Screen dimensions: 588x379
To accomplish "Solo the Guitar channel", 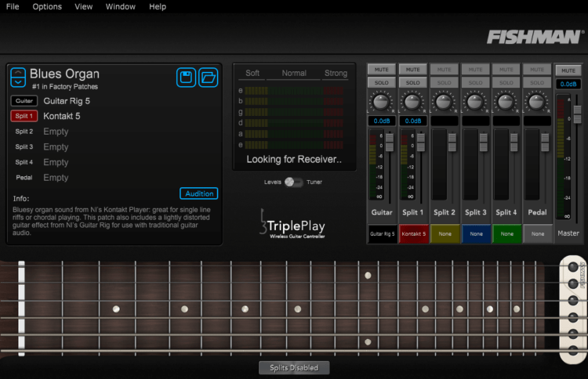I will (x=381, y=82).
